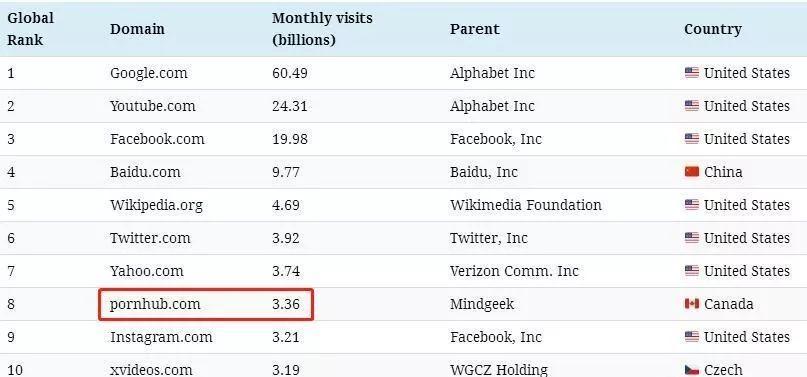
Task: Click the Facebook.com domain entry
Action: coord(157,139)
